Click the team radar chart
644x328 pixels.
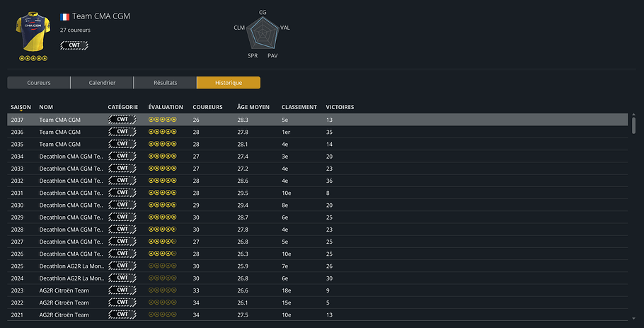[263, 33]
